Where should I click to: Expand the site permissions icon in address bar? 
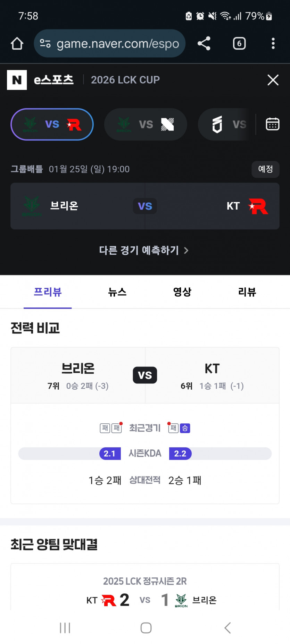[45, 43]
